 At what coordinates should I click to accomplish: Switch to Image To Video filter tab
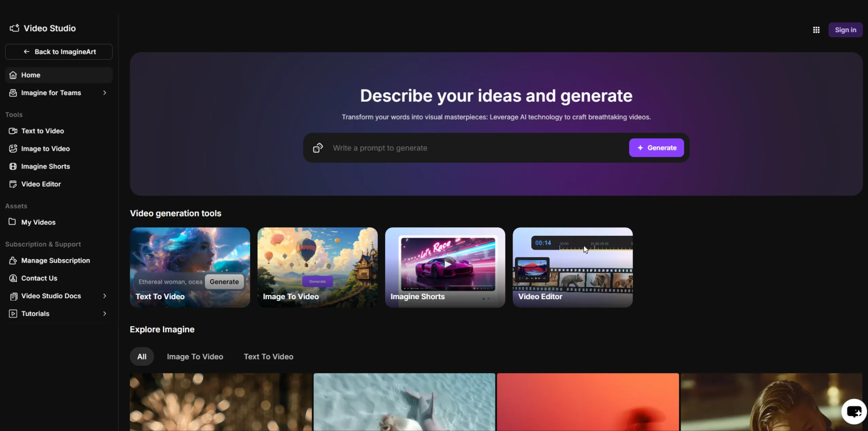195,356
